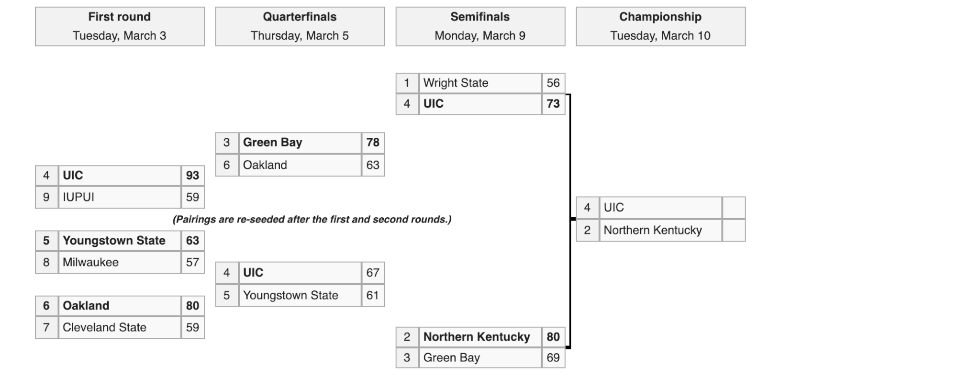Select IUPUI in the first round
This screenshot has height=389, width=980.
point(120,197)
